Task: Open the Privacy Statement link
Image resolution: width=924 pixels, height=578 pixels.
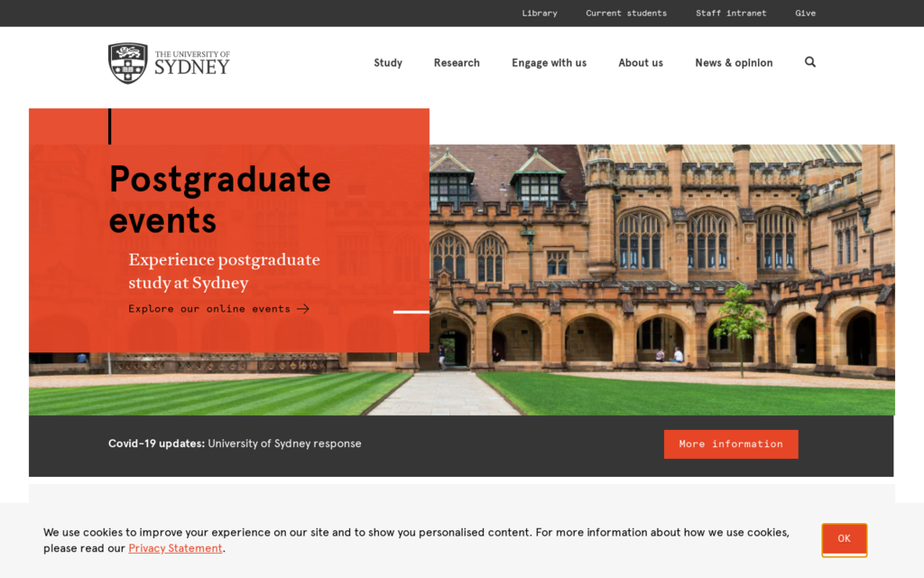Action: tap(175, 548)
